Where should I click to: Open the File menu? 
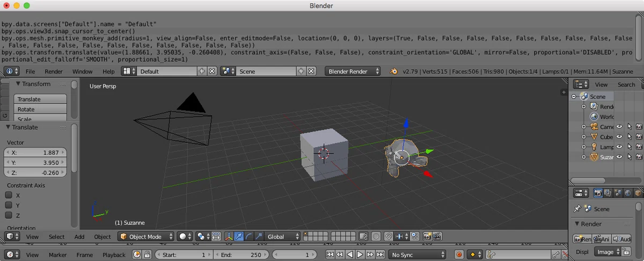pos(30,71)
